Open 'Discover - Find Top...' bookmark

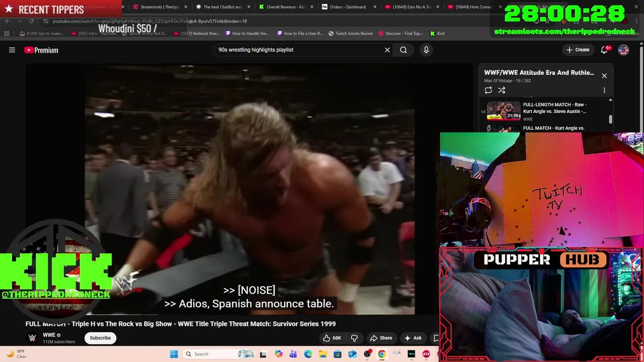[400, 33]
